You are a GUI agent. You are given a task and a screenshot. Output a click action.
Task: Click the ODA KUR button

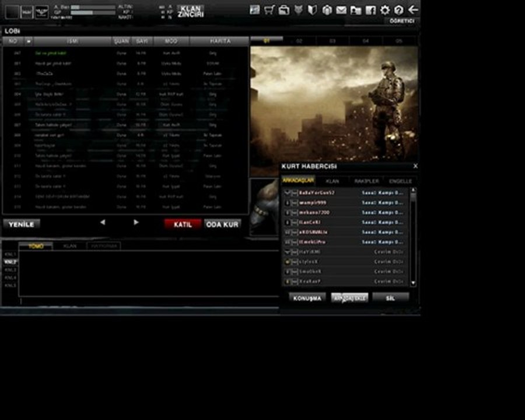[x=223, y=224]
